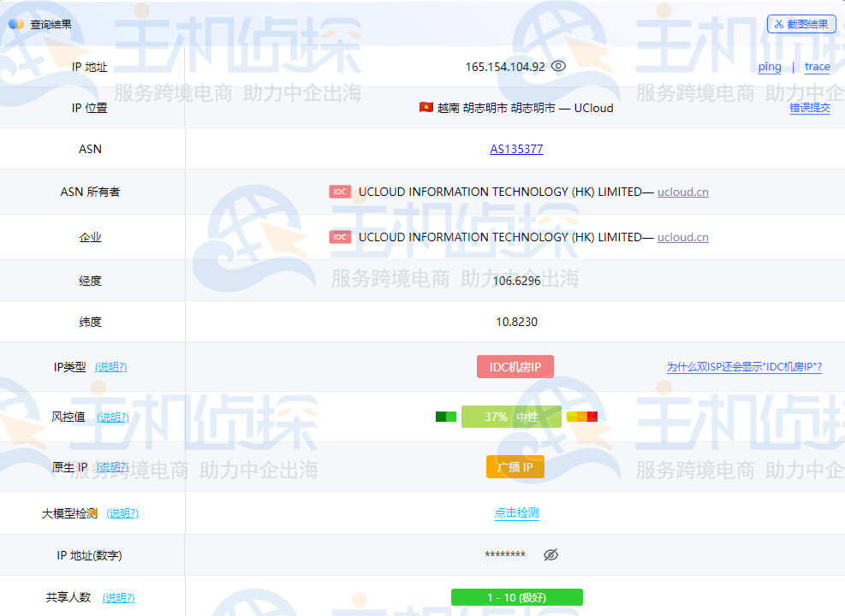
Task: Open 说明 help next to 风控值
Action: (x=112, y=418)
